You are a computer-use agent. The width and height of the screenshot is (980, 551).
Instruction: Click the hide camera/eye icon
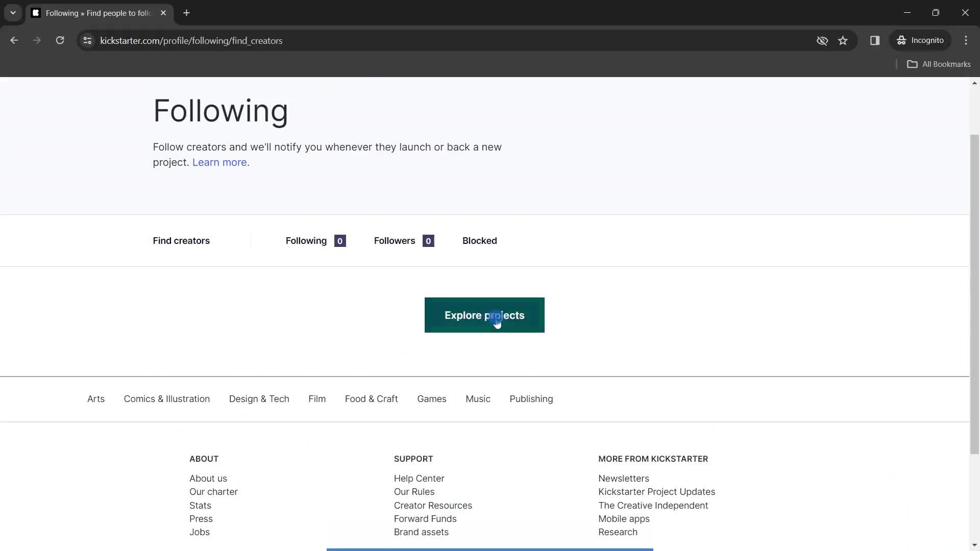pos(822,40)
